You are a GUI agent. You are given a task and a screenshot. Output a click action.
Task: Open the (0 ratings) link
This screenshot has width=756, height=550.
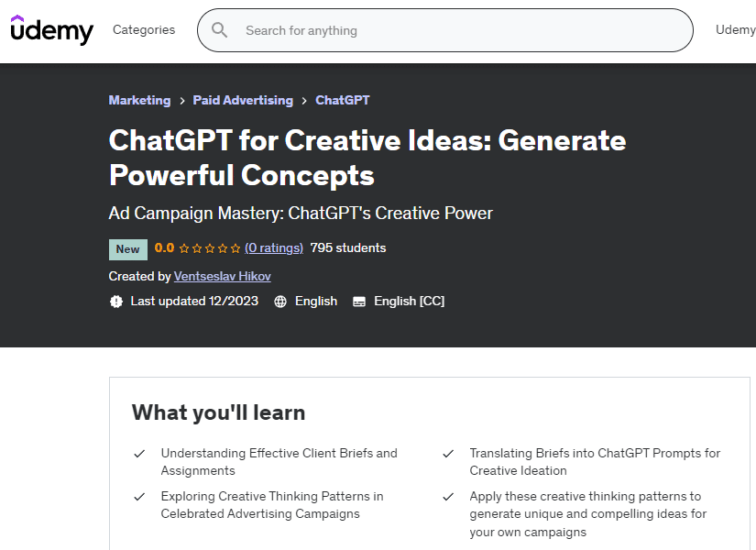274,248
